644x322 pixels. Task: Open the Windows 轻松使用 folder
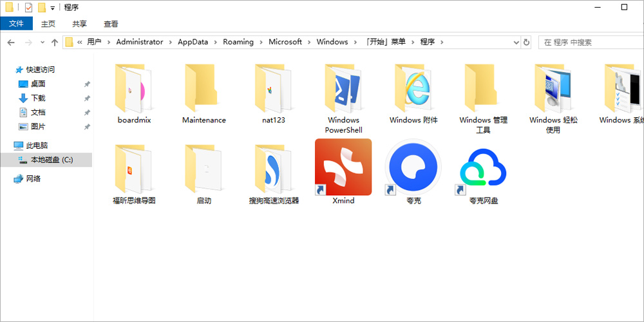coord(553,99)
